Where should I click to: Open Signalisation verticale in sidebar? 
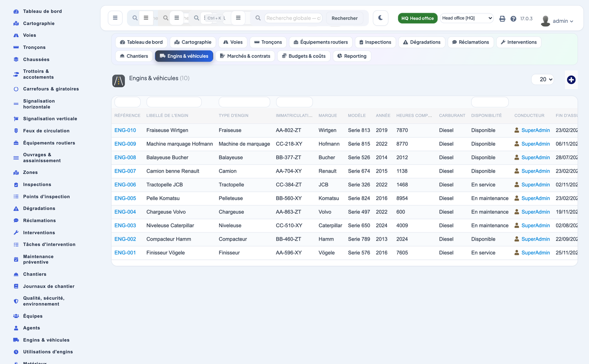point(50,118)
